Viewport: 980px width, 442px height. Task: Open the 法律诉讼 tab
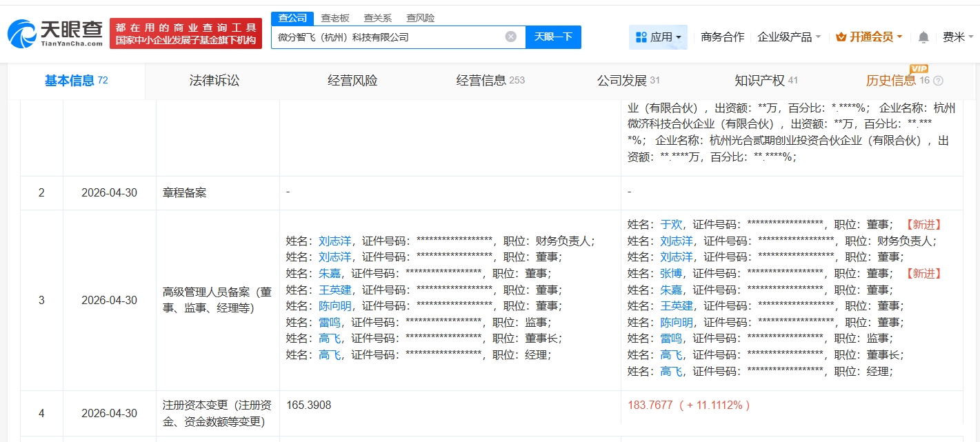point(214,81)
